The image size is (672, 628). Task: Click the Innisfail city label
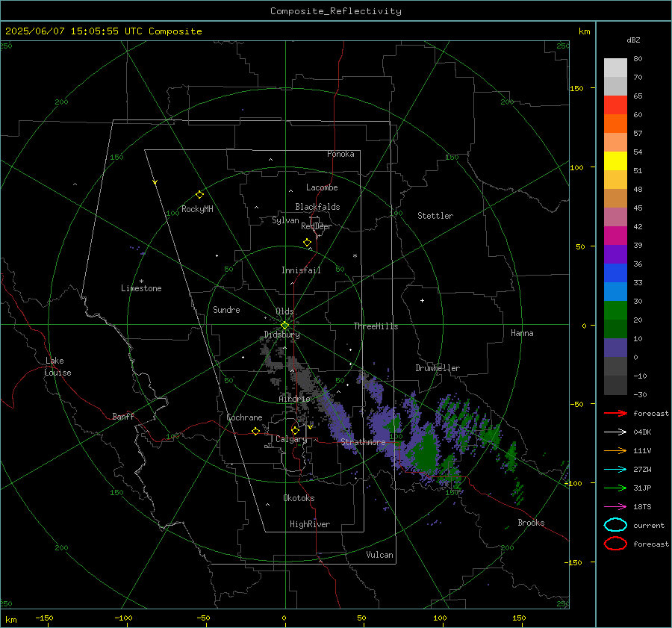coord(301,270)
